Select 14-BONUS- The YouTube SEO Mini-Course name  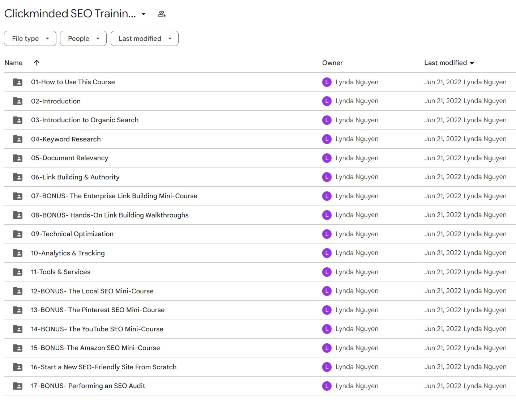(97, 329)
